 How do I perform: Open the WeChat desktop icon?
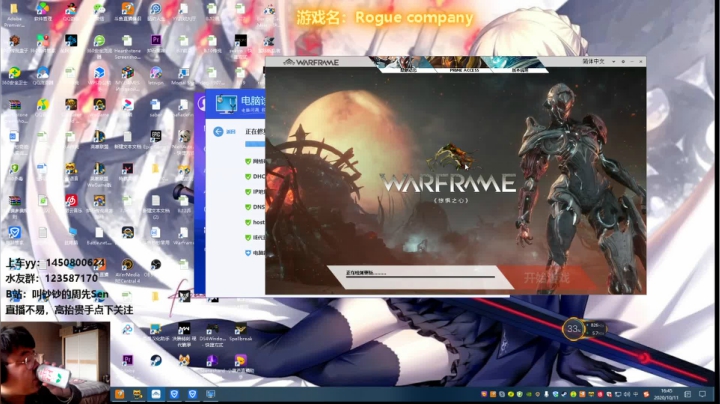tap(99, 11)
